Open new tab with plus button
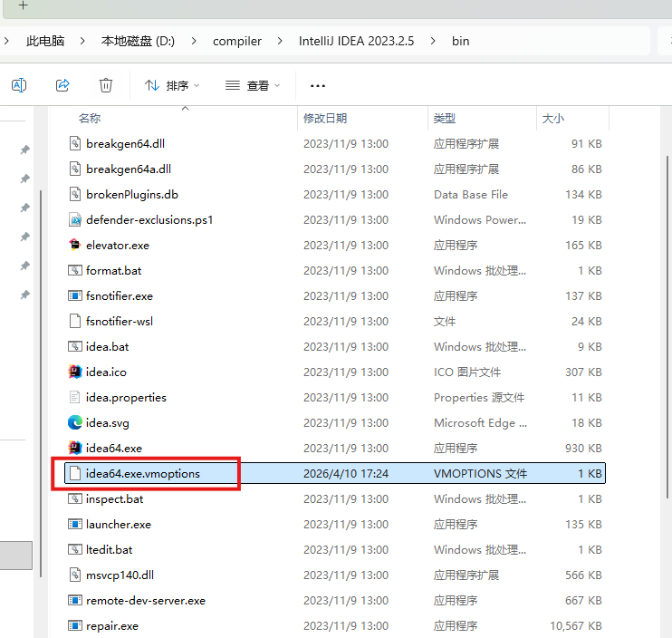 click(24, 5)
